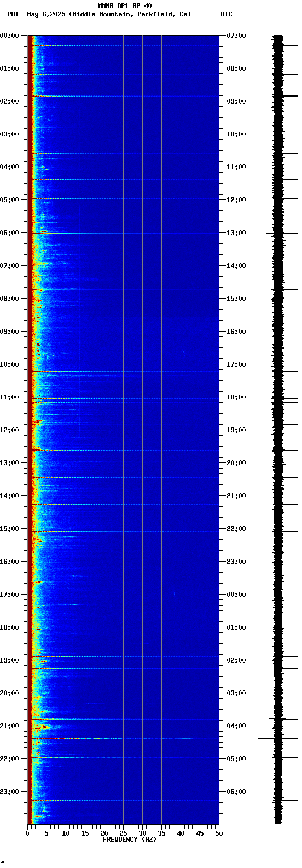Click the PDT time label '18:00'
Screen dimensions: 302x868
coord(9,627)
